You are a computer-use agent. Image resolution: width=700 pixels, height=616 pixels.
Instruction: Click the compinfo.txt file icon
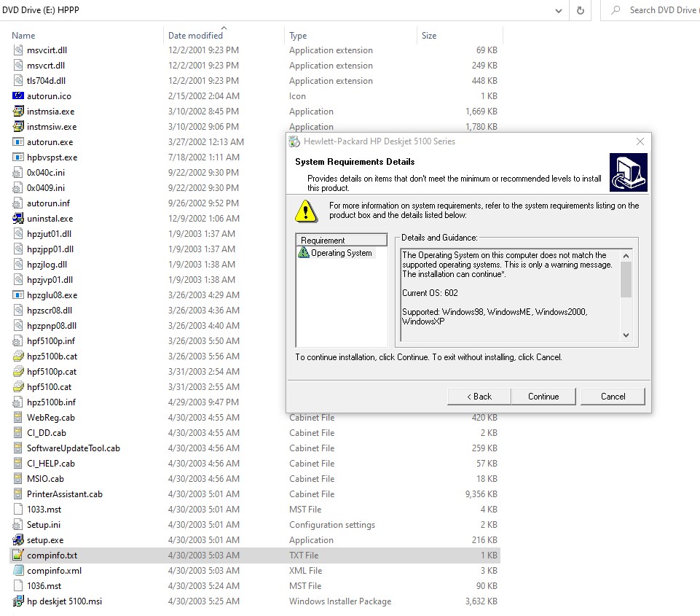(18, 555)
